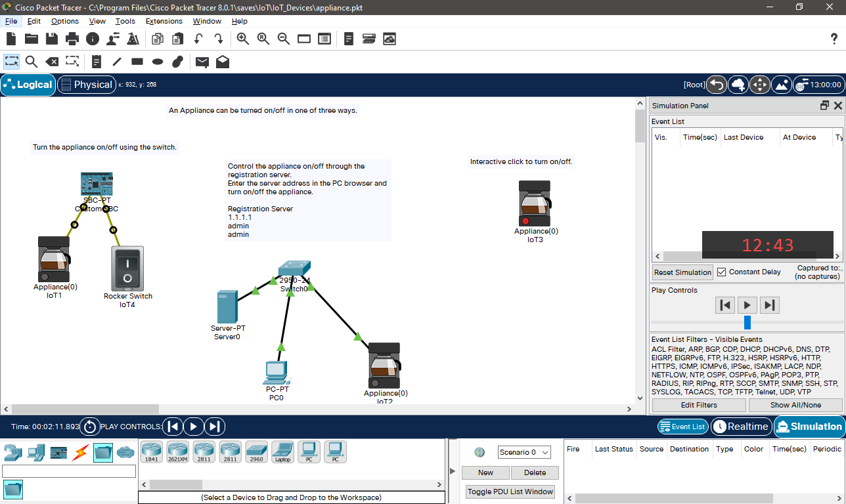Open the Extensions menu
The image size is (846, 504).
[164, 21]
